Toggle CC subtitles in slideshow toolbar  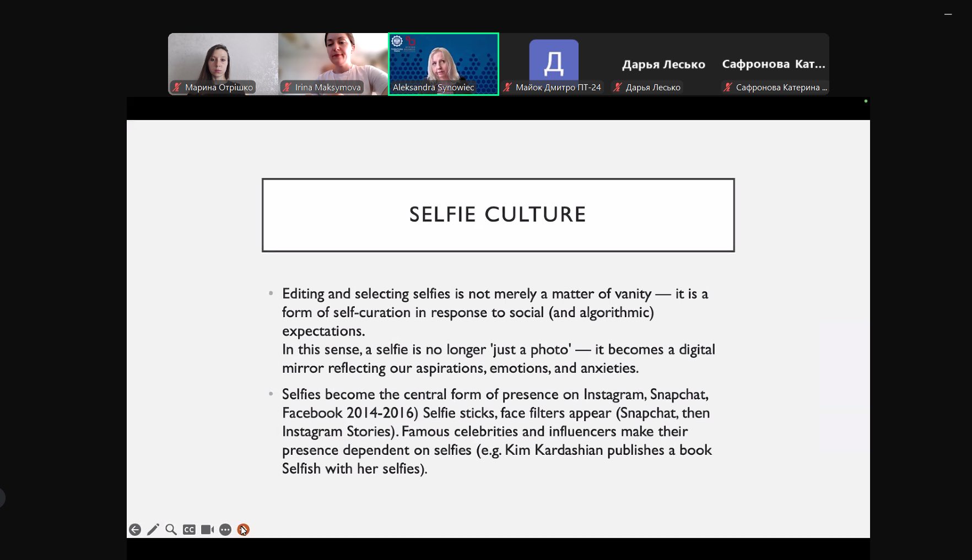pyautogui.click(x=189, y=530)
